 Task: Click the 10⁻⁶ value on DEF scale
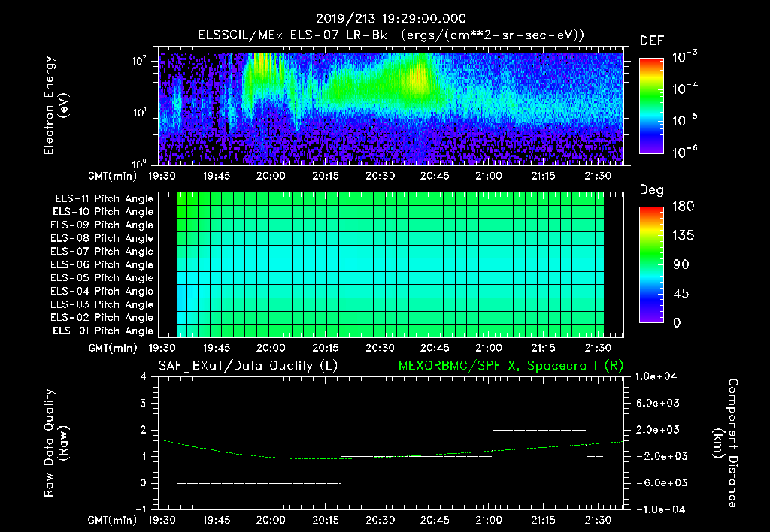pyautogui.click(x=684, y=152)
